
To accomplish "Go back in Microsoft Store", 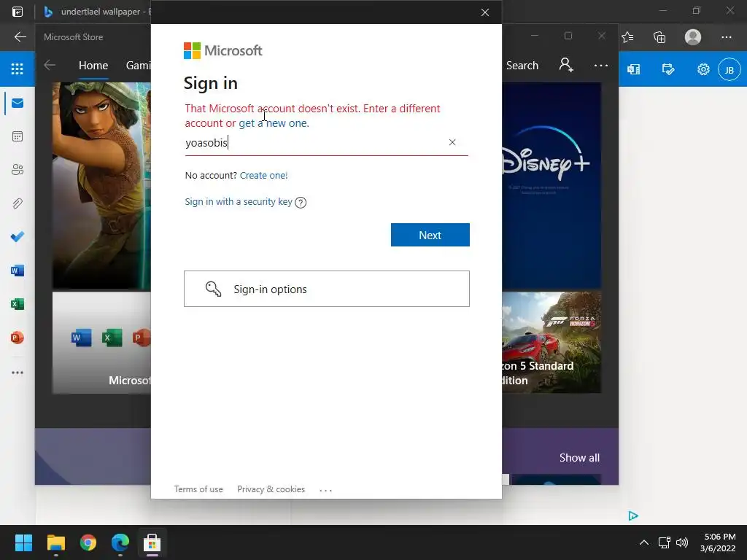I will [50, 65].
